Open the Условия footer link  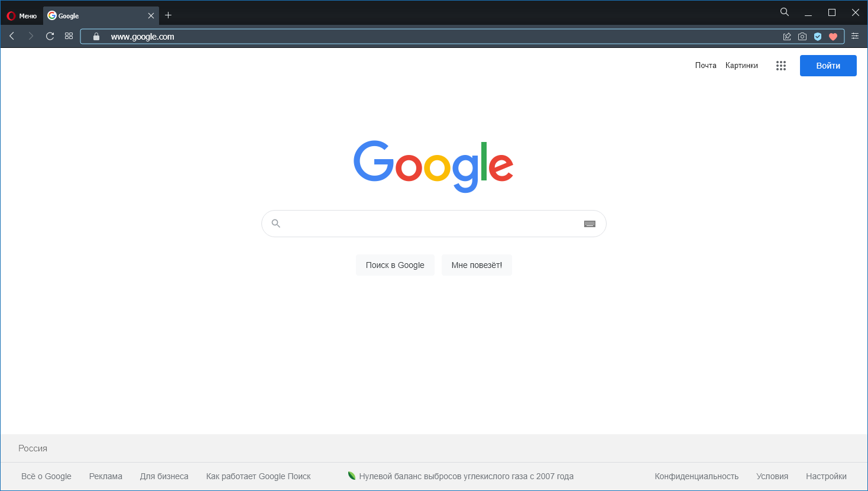pos(772,476)
